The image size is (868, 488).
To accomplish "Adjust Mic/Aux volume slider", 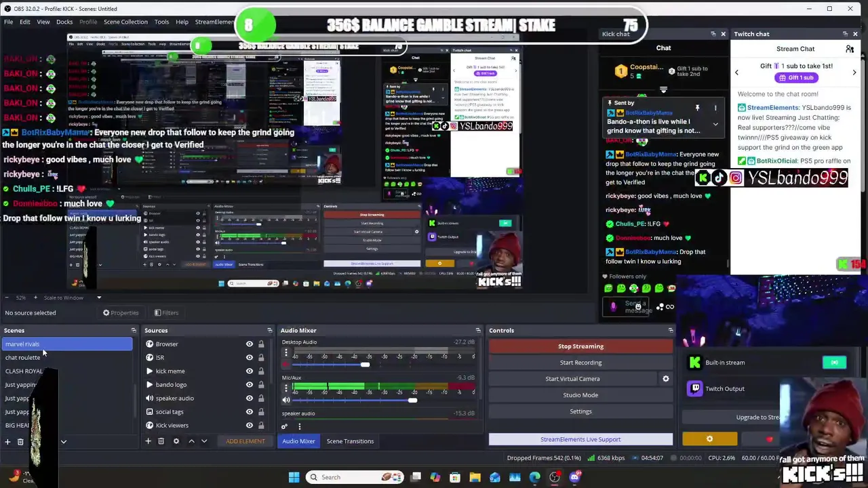I will tap(412, 401).
